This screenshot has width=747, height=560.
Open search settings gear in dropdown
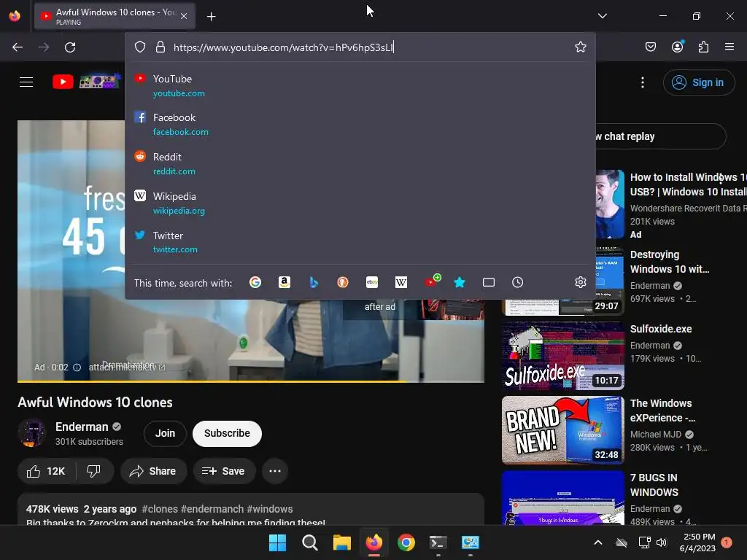pyautogui.click(x=580, y=282)
